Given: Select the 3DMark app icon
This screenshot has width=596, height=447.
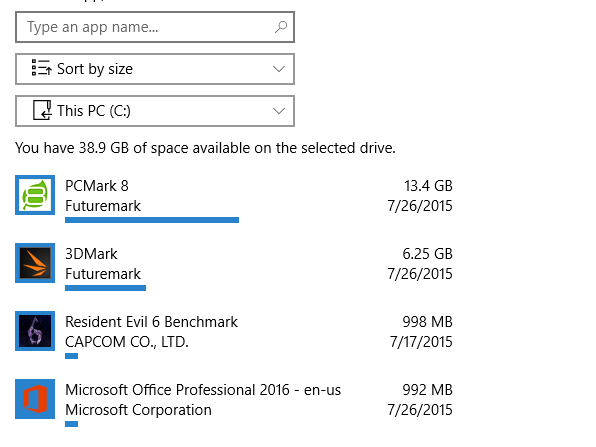Looking at the screenshot, I should (x=35, y=263).
